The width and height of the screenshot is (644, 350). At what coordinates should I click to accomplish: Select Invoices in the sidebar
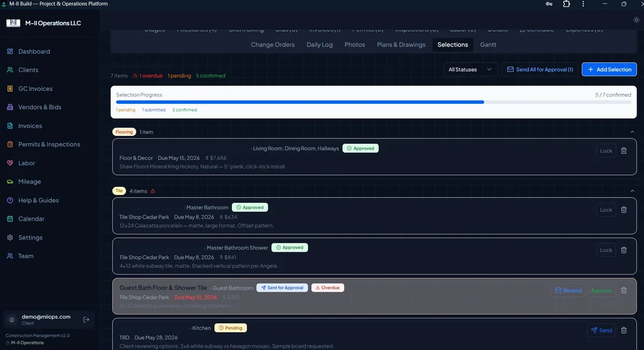pos(30,126)
